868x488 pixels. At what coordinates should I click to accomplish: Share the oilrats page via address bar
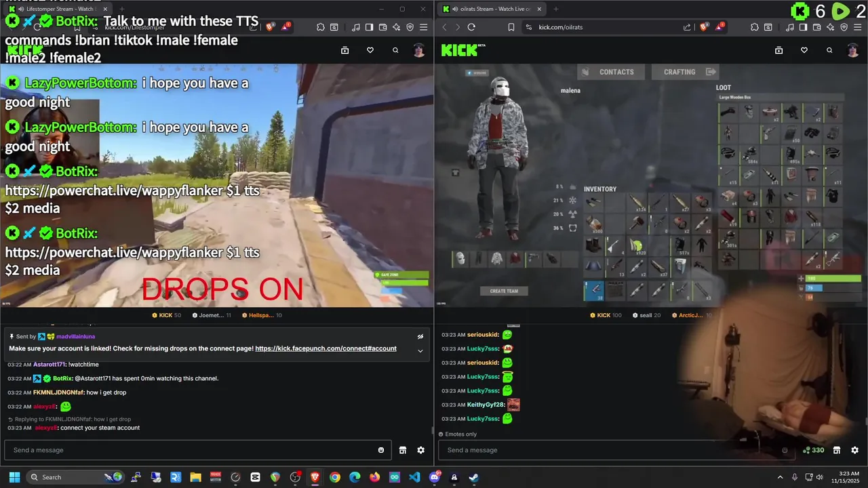(687, 27)
